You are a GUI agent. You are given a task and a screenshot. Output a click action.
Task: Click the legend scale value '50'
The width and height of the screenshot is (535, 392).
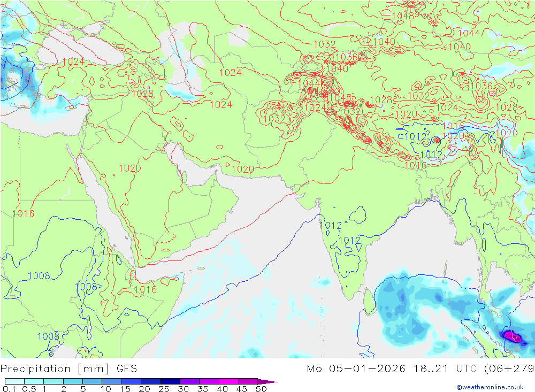coord(261,389)
